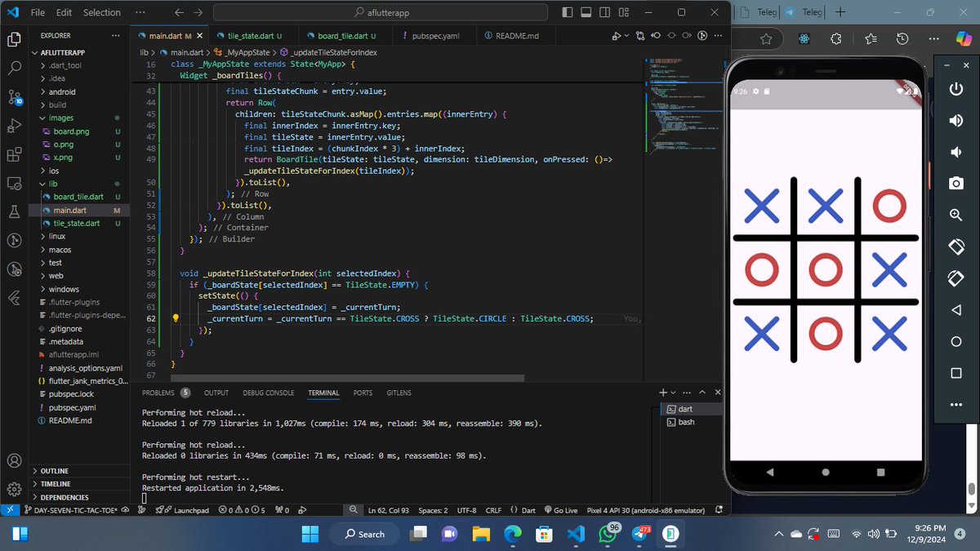Click the editor horizontal scrollbar
Screen dimensions: 980x551
pos(347,379)
